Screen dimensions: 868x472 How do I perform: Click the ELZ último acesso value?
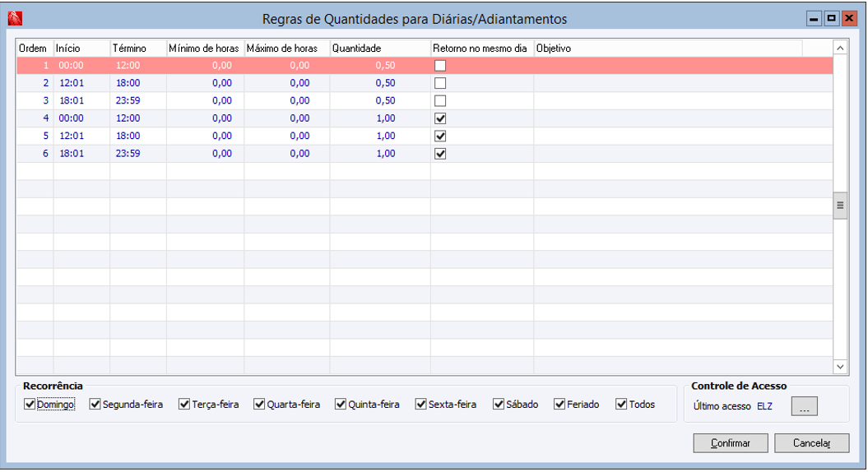pyautogui.click(x=764, y=406)
